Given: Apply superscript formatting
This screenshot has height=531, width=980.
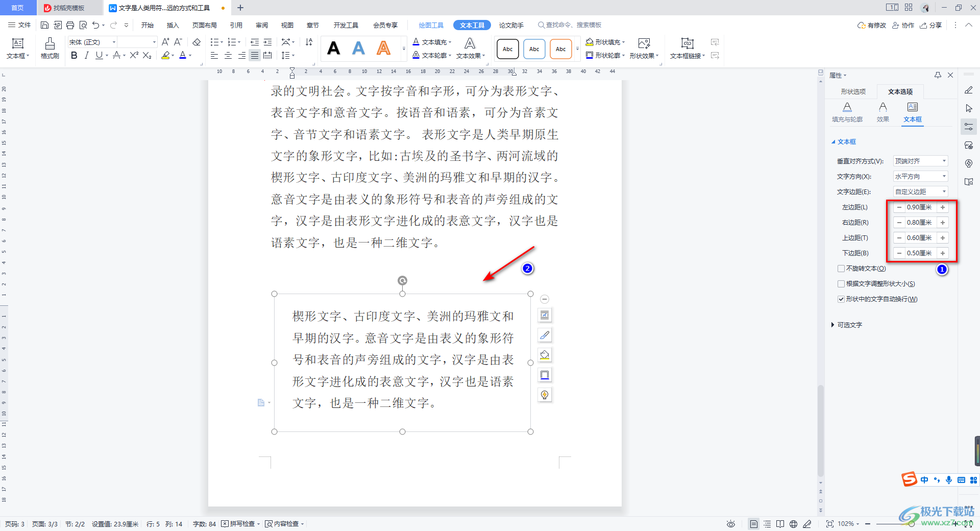Looking at the screenshot, I should click(134, 55).
